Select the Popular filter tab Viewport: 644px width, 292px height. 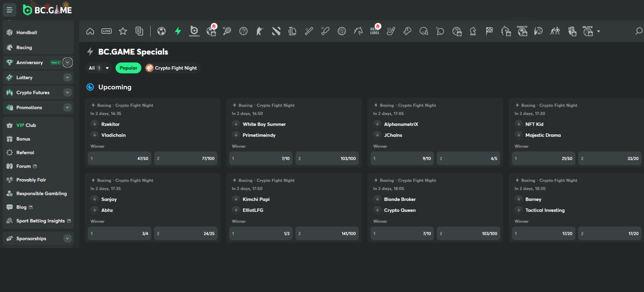(128, 68)
